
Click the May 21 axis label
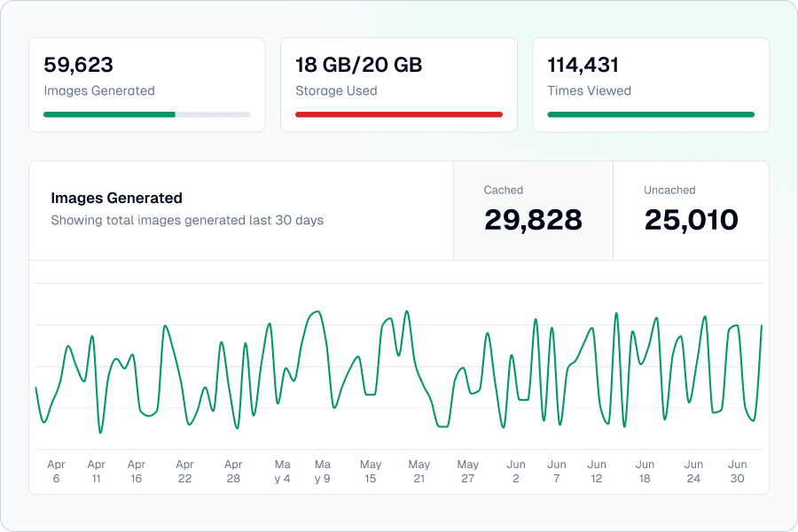pyautogui.click(x=419, y=472)
